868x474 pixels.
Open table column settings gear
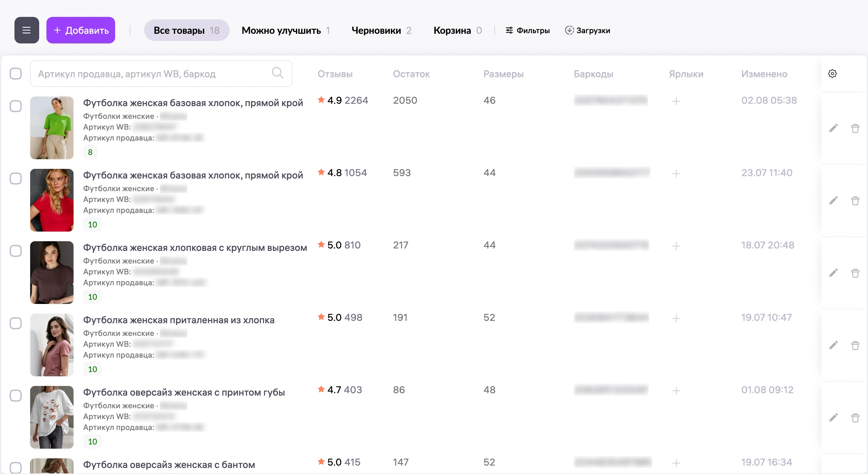pos(832,74)
